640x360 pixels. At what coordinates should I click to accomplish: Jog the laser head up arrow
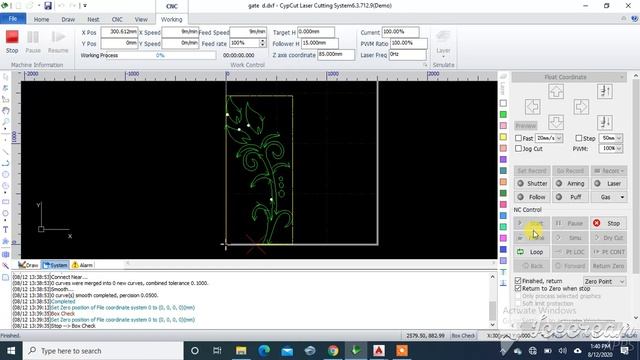click(556, 91)
